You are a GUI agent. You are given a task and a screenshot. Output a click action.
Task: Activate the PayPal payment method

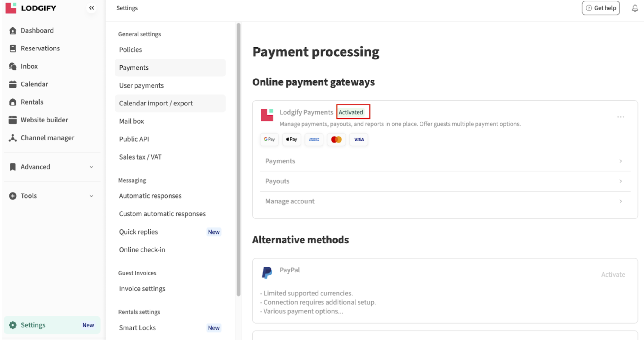613,275
